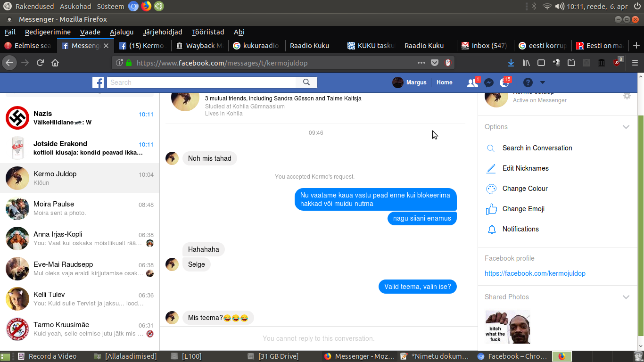Click Change Emoji option
644x362 pixels.
(523, 209)
